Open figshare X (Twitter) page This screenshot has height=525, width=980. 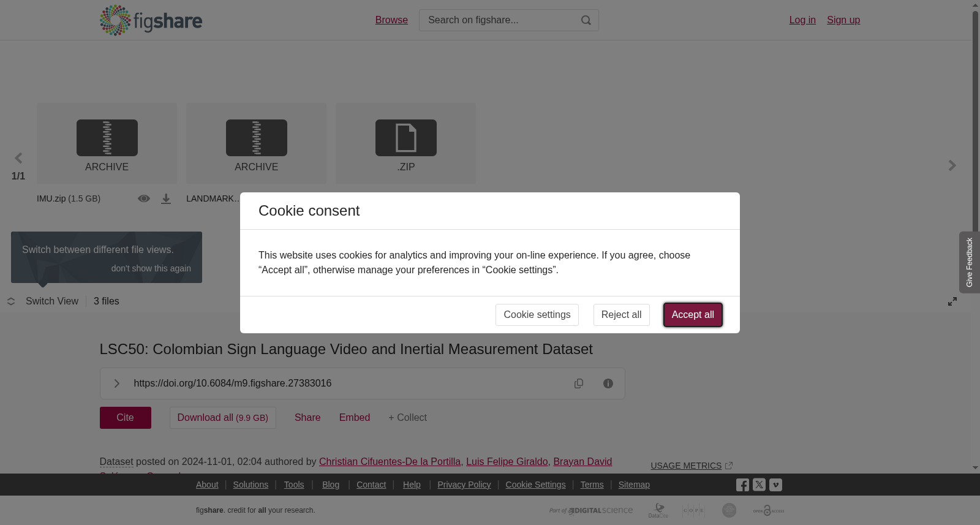click(x=759, y=485)
